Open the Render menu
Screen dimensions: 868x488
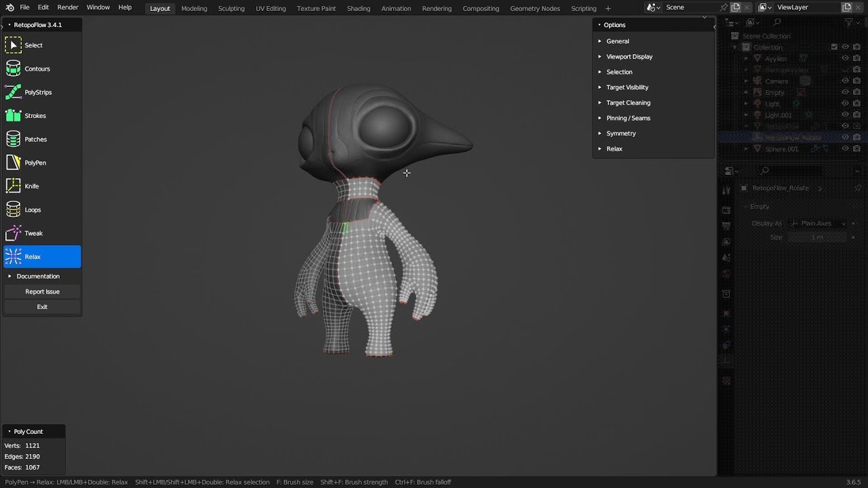point(68,7)
